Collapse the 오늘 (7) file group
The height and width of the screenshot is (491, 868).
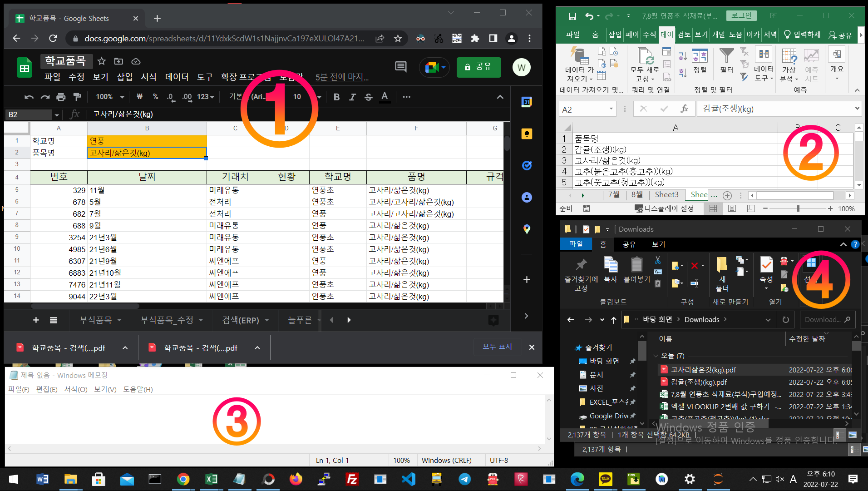click(655, 356)
